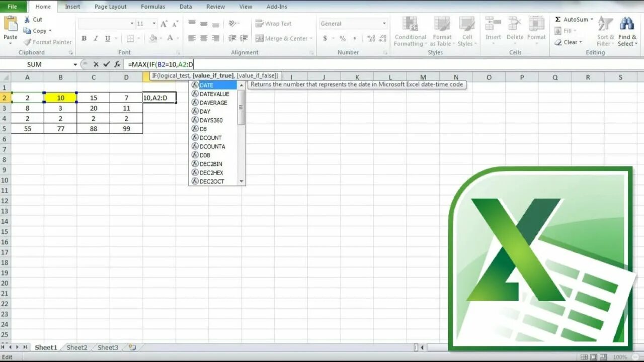Click the Increase Indent icon
The width and height of the screenshot is (644, 362).
[x=243, y=39]
